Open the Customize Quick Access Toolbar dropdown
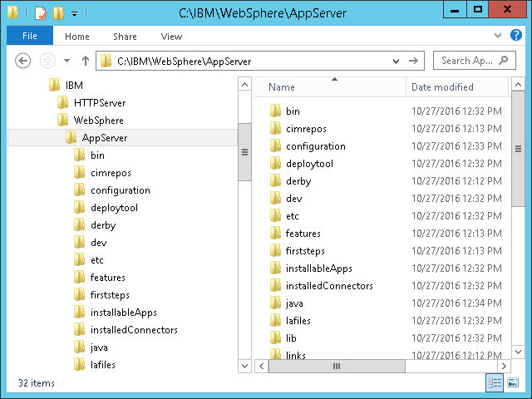 [73, 12]
